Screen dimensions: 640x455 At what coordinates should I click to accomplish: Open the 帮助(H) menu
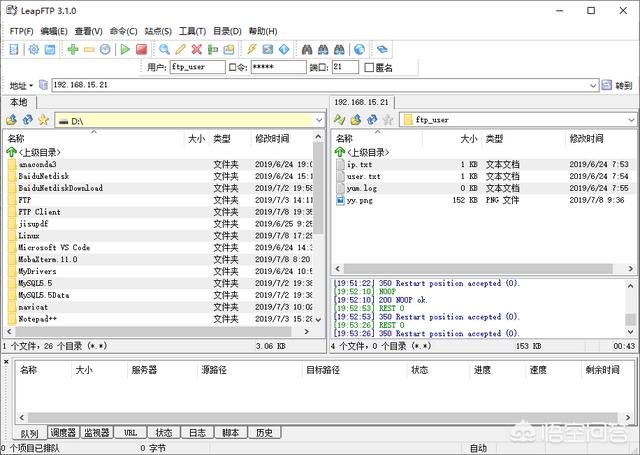(263, 31)
